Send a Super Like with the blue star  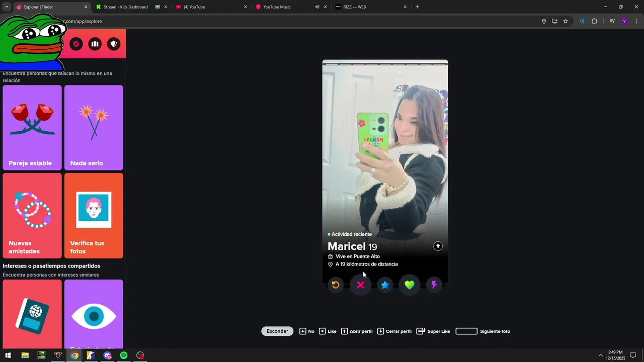coord(385,285)
